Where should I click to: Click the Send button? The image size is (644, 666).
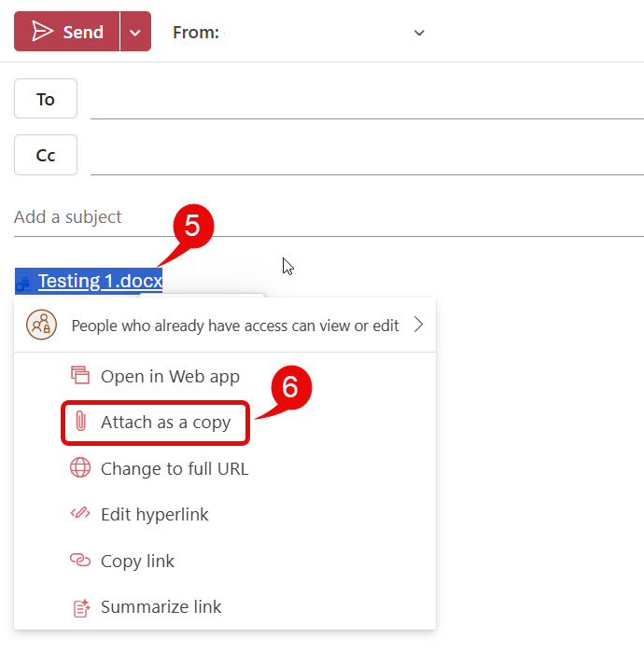(x=67, y=32)
